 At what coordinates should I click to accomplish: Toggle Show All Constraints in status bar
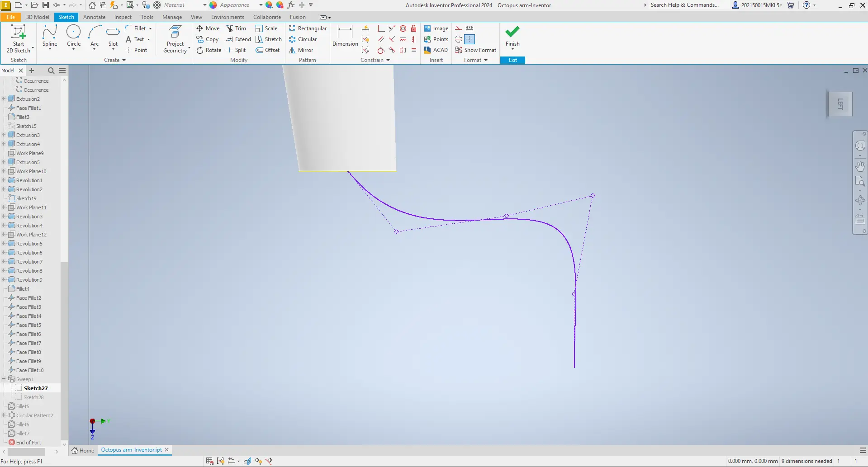click(221, 460)
